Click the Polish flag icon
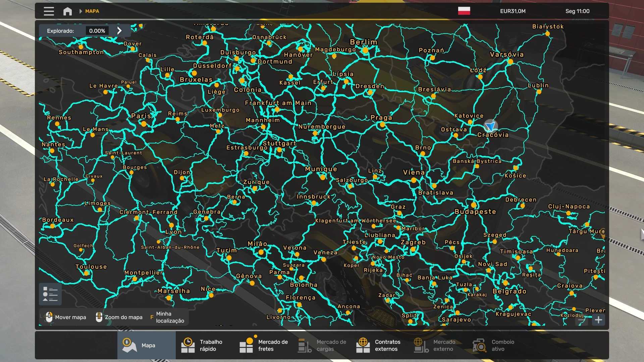644x362 pixels. point(464,11)
